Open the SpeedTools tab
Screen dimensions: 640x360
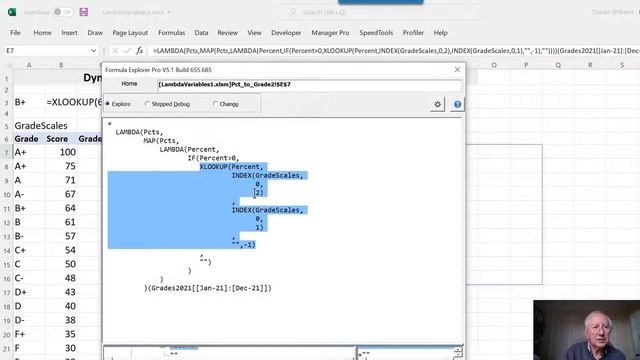coord(376,33)
